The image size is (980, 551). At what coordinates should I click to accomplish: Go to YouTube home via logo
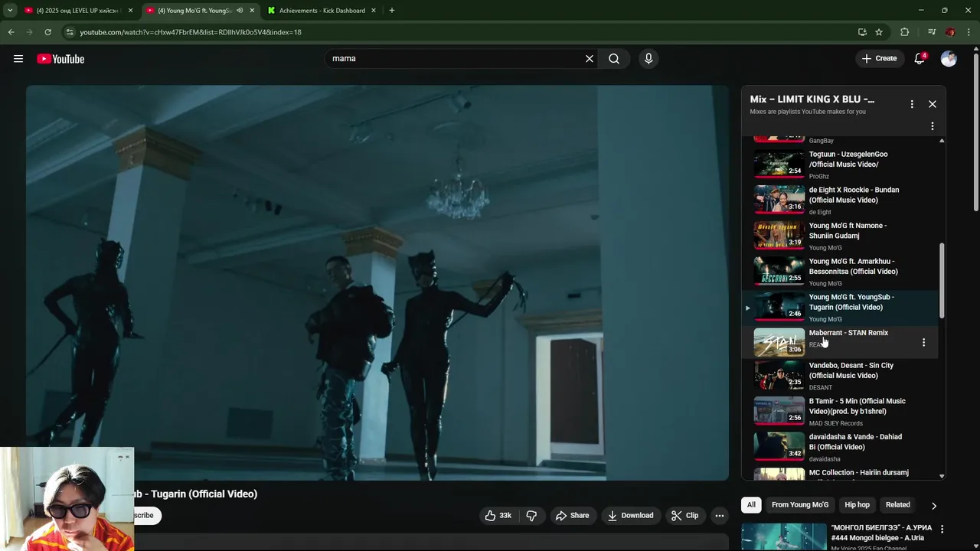click(x=60, y=59)
